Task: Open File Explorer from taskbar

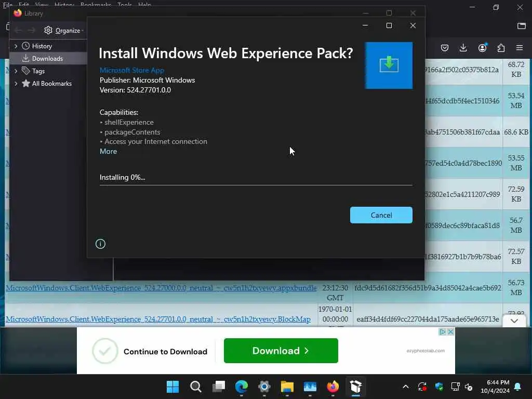Action: tap(287, 387)
